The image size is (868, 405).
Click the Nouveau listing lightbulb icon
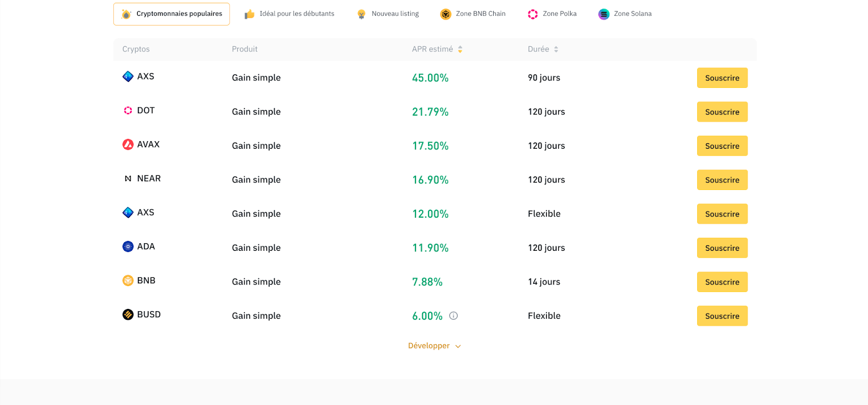(361, 14)
